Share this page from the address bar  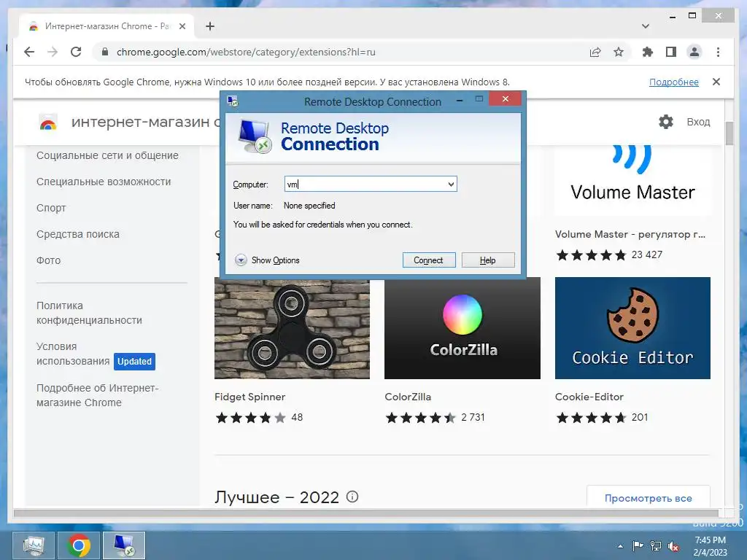click(595, 52)
